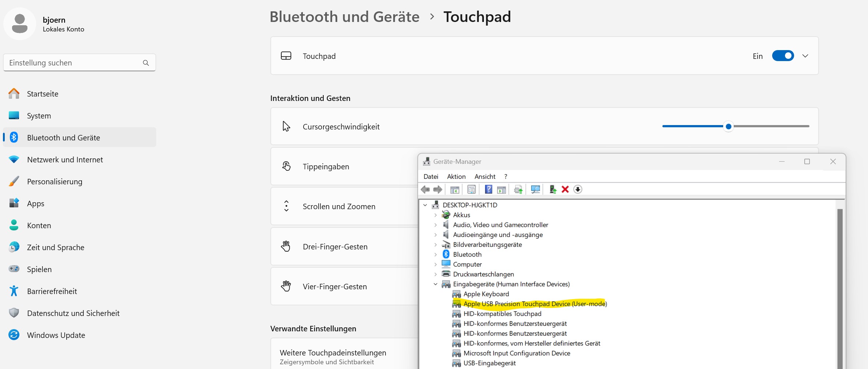The height and width of the screenshot is (369, 868).
Task: Click the black down-arrow disable device icon
Action: [x=578, y=189]
